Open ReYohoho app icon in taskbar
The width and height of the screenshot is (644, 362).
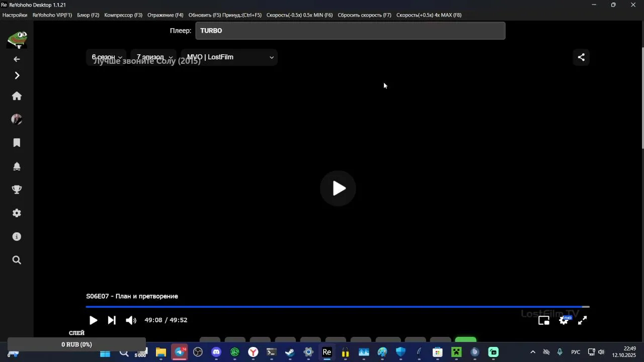(x=327, y=353)
